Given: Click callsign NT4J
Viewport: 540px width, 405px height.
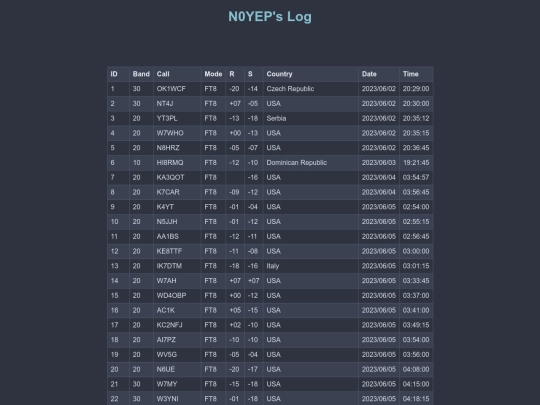Looking at the screenshot, I should [x=165, y=104].
